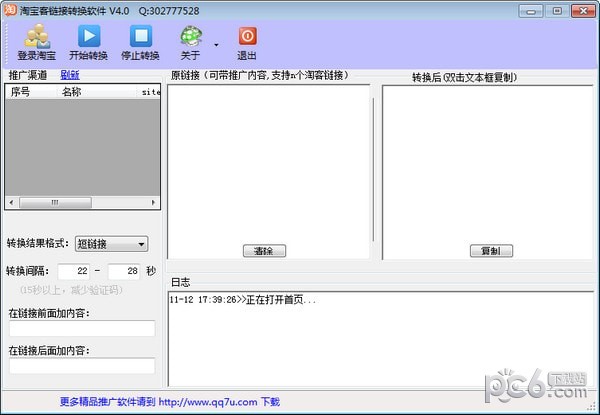Open the http://www.qq7u.com download link
This screenshot has width=600, height=415.
pyautogui.click(x=208, y=402)
